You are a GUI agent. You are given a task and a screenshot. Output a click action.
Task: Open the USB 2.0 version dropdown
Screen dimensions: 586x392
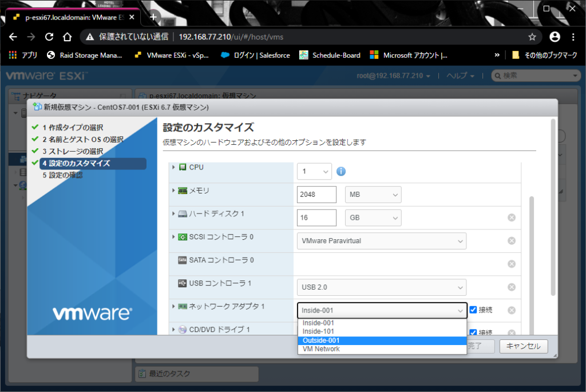coord(382,287)
